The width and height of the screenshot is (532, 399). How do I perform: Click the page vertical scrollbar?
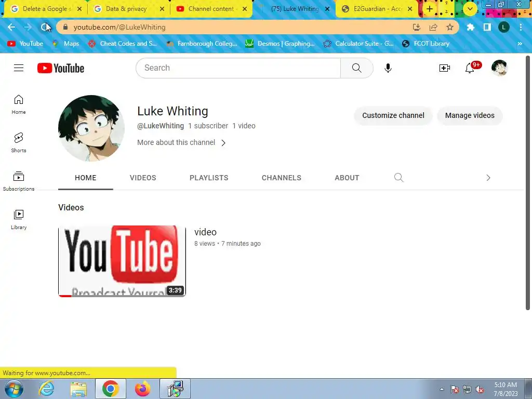(528, 183)
